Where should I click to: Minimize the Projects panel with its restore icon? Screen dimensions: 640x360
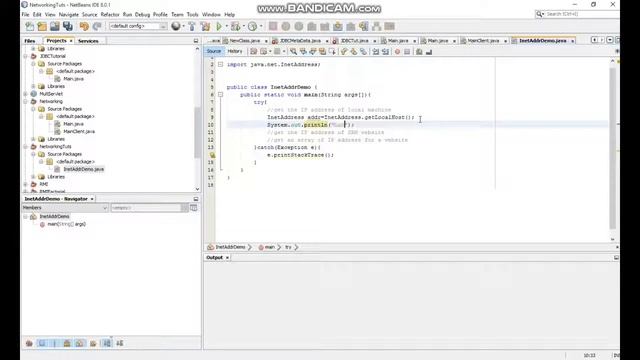click(x=196, y=41)
